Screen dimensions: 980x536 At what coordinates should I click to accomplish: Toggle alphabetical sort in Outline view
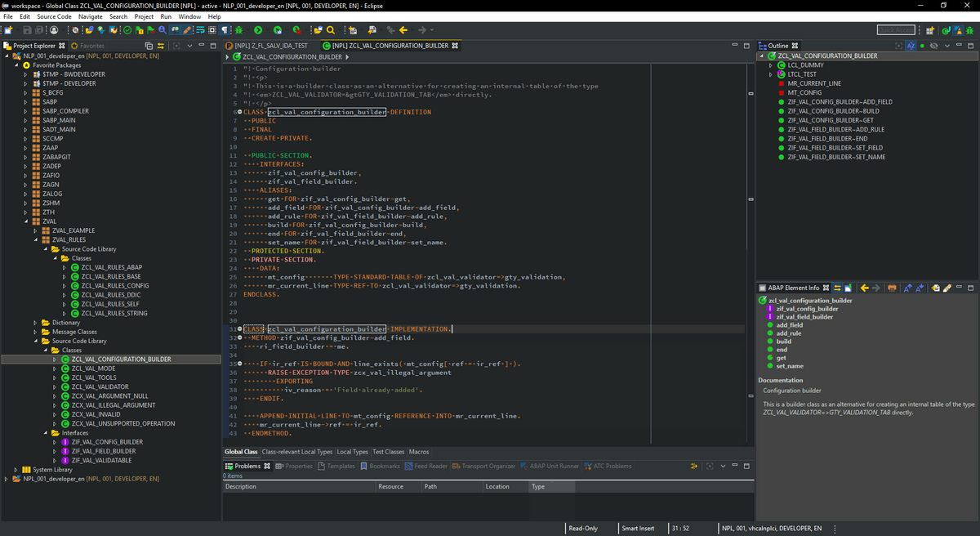click(911, 46)
